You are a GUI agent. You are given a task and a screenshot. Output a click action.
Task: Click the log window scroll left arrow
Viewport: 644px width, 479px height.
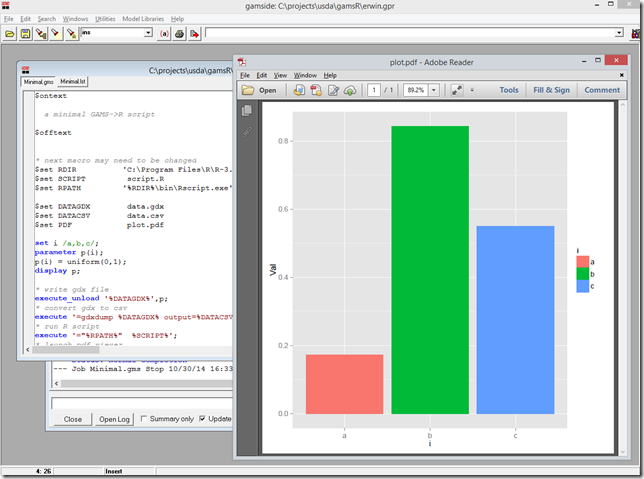coord(57,383)
